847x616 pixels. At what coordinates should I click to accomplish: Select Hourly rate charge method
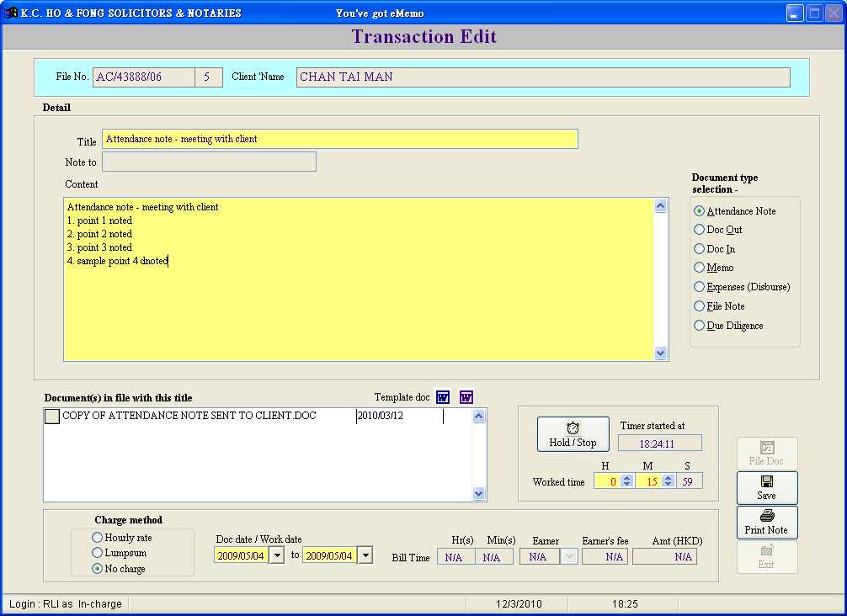(98, 538)
